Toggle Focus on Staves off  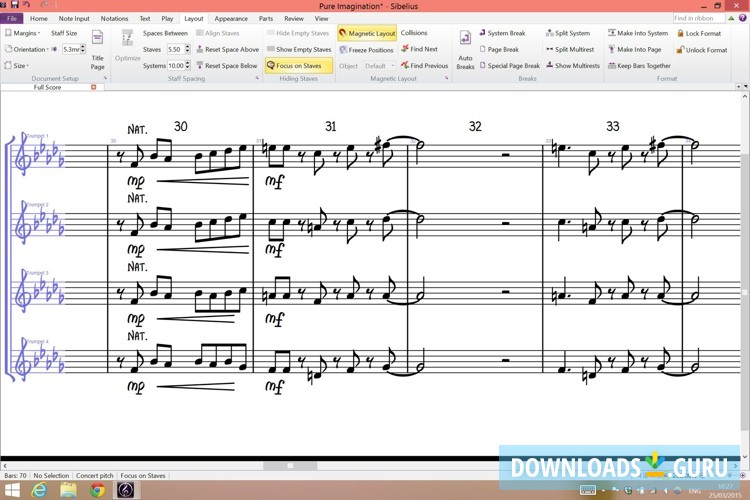click(298, 66)
